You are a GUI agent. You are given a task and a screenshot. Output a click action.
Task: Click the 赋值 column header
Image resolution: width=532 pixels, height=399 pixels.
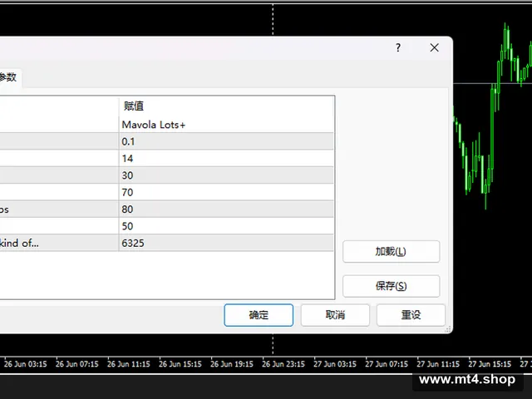tap(226, 106)
